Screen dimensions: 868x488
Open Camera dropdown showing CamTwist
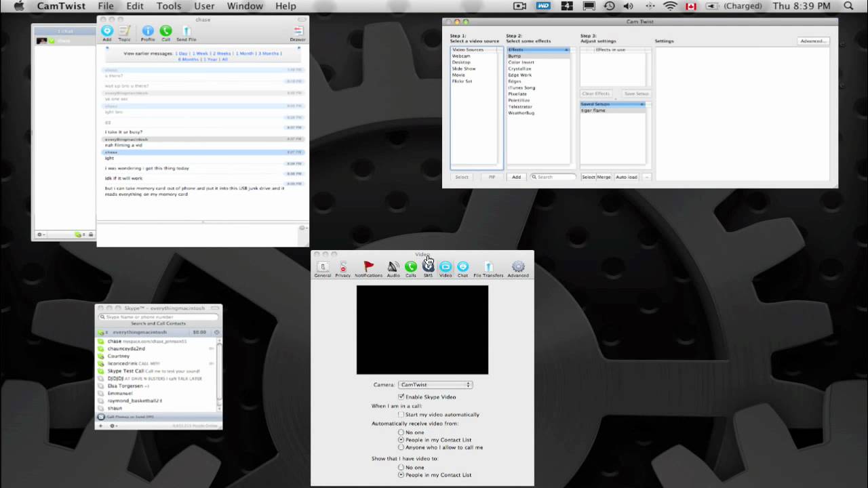(435, 384)
